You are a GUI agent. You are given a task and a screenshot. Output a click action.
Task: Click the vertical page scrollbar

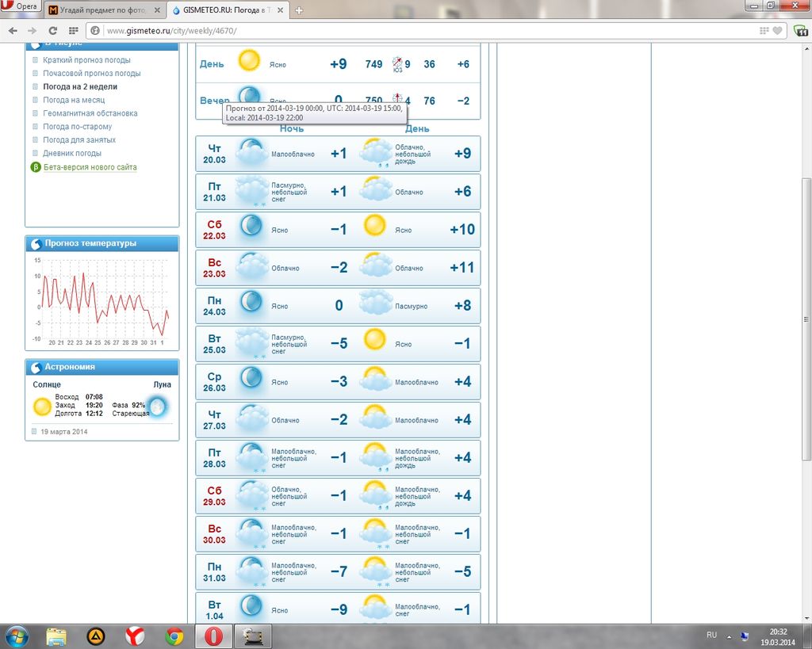pos(806,317)
